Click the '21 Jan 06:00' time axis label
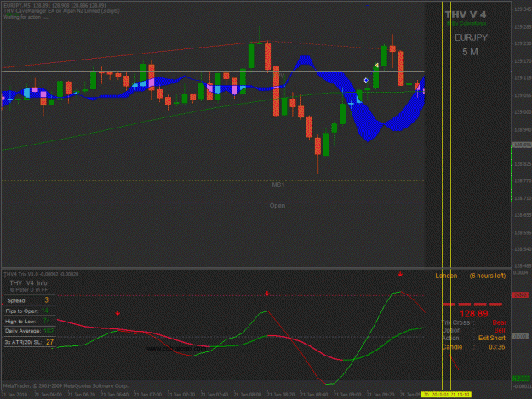 coord(48,395)
